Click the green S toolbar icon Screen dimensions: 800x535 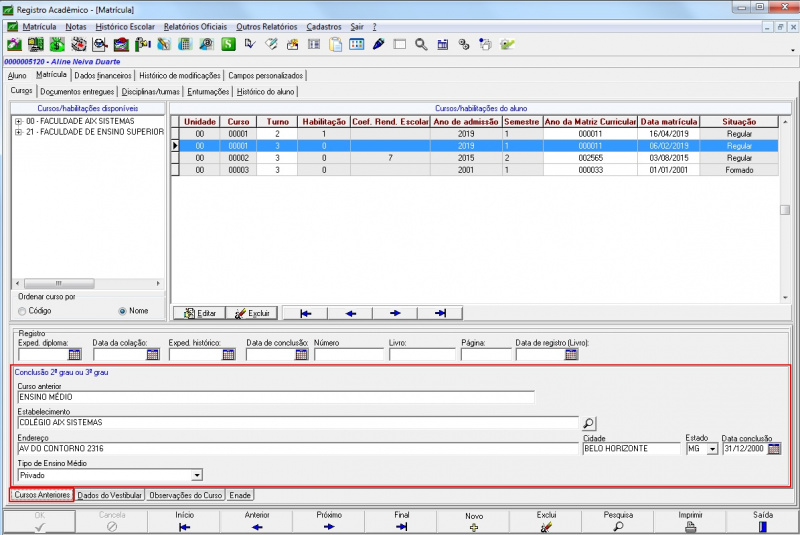point(228,44)
